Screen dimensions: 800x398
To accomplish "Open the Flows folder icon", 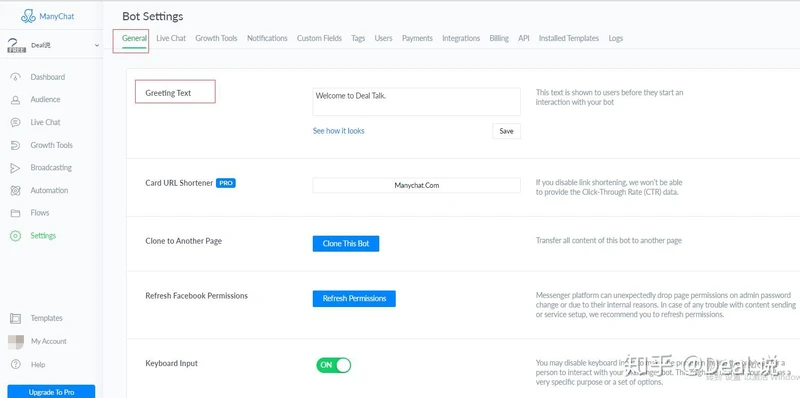I will click(15, 213).
